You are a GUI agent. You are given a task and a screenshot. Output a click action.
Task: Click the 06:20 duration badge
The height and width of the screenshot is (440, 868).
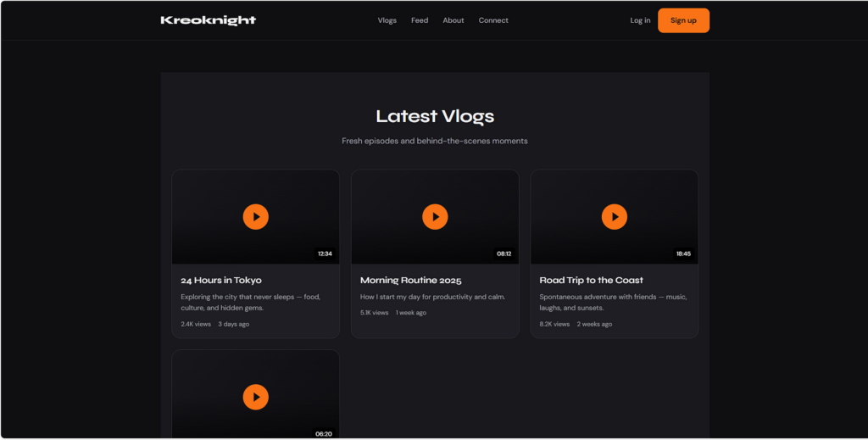(324, 434)
